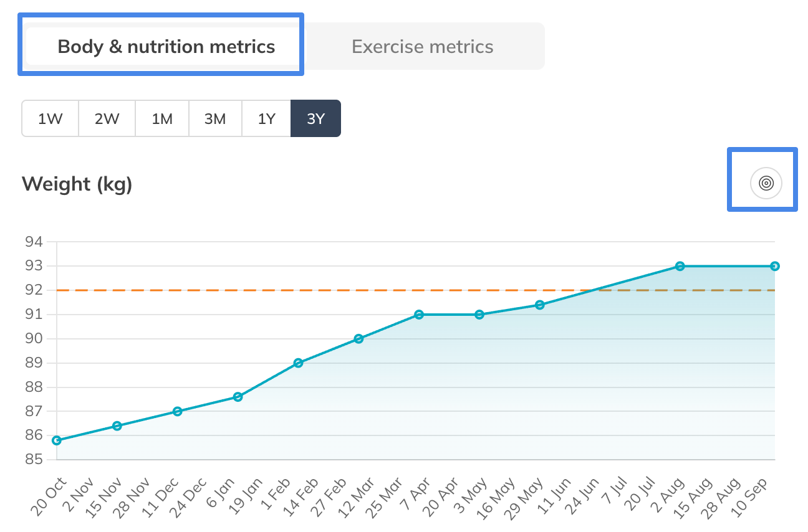This screenshot has width=808, height=532.
Task: Click the orange dashed goal line
Action: 312,290
